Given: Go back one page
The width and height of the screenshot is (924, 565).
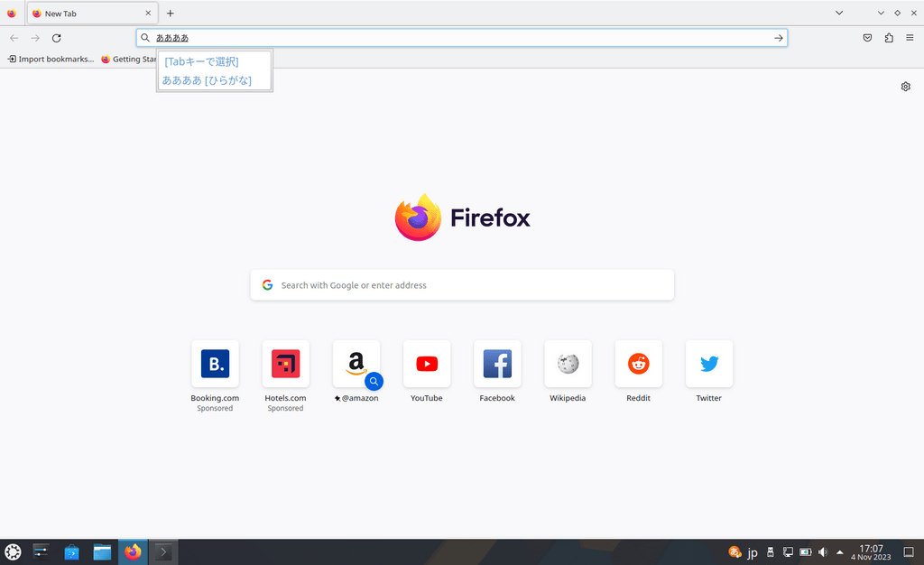Looking at the screenshot, I should [14, 38].
